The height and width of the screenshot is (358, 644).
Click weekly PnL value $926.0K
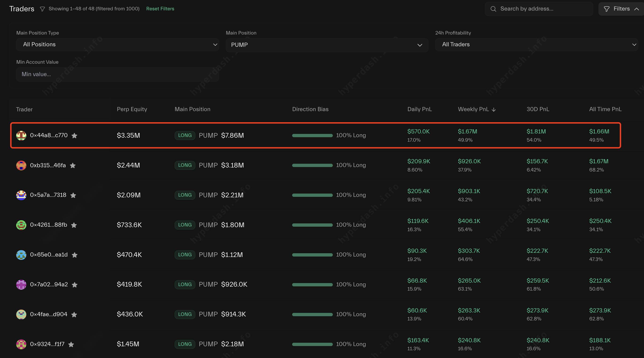click(x=469, y=161)
